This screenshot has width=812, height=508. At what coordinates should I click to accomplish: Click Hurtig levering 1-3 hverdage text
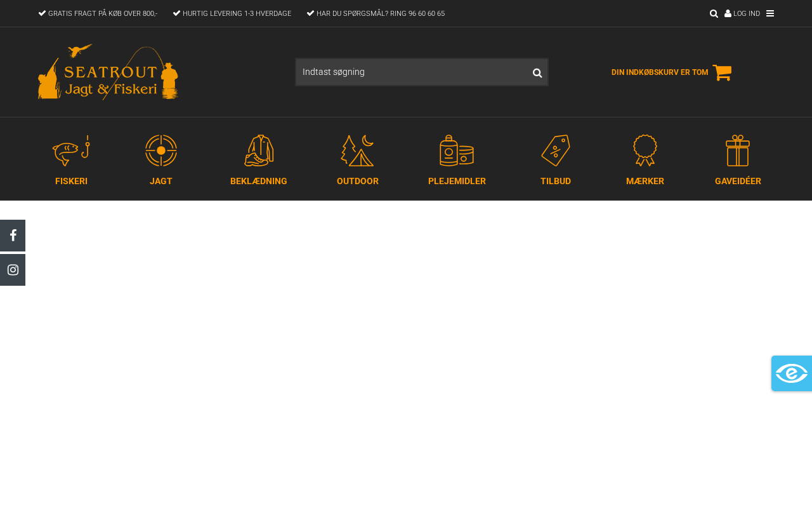[237, 13]
